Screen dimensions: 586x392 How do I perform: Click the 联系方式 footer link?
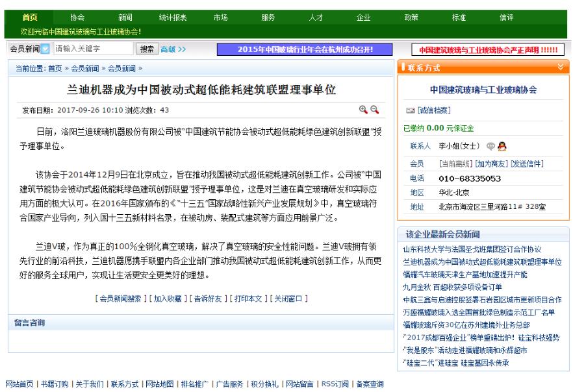[x=125, y=384]
